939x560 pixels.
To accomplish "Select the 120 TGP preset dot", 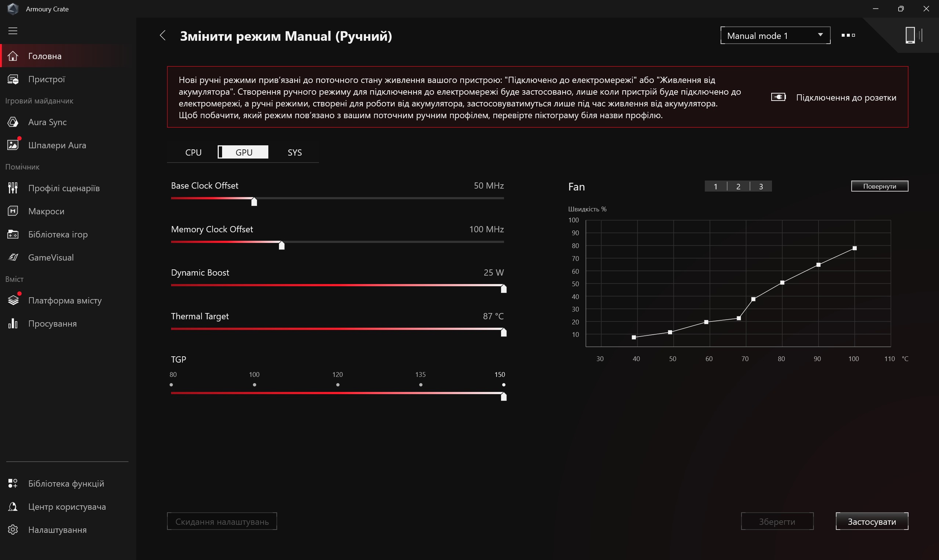I will point(338,385).
